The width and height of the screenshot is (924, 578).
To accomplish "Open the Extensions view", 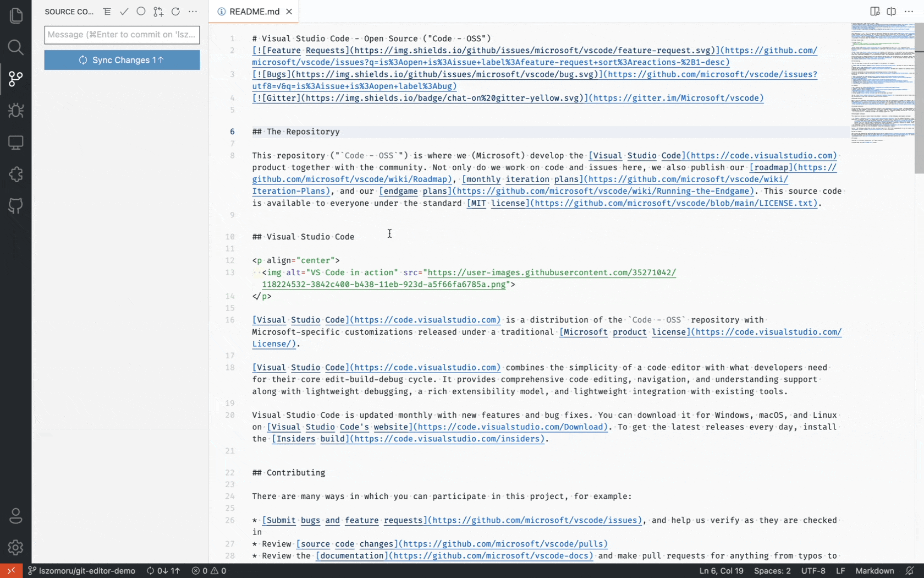I will 15,174.
